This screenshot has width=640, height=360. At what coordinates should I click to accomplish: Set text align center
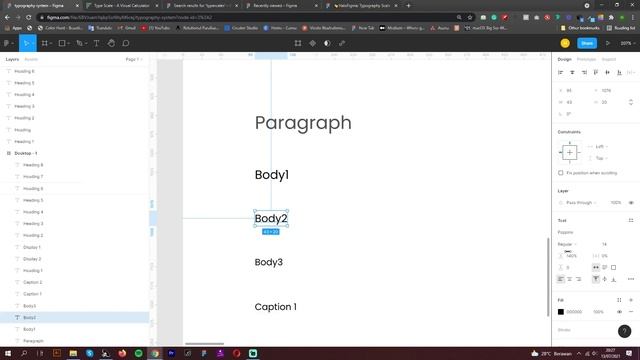click(x=569, y=279)
